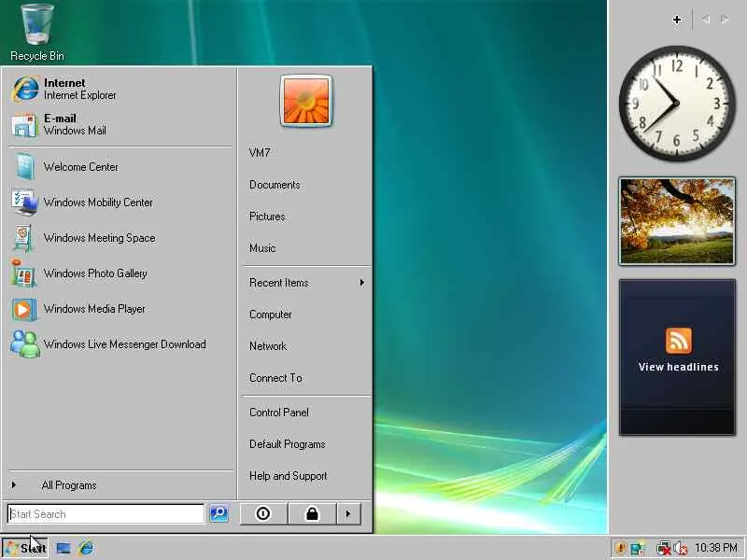This screenshot has height=560, width=747.
Task: Click Show Desktop quick launch icon
Action: (x=63, y=548)
